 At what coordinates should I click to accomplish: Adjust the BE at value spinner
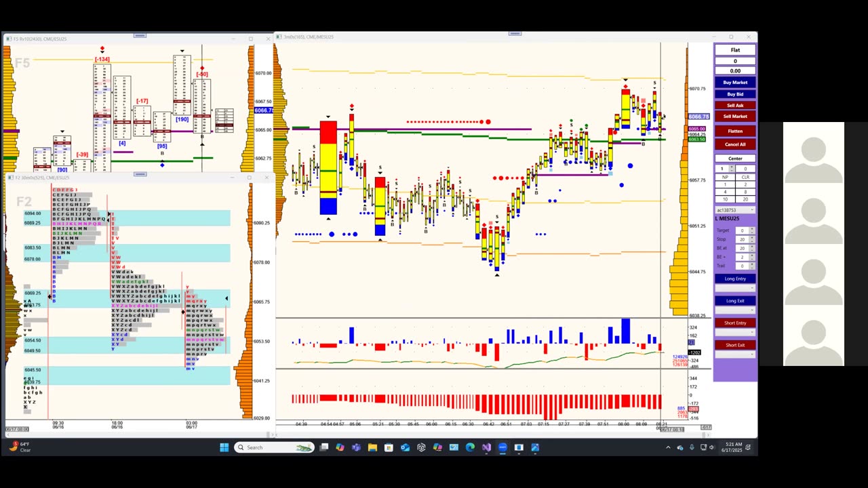(x=752, y=248)
